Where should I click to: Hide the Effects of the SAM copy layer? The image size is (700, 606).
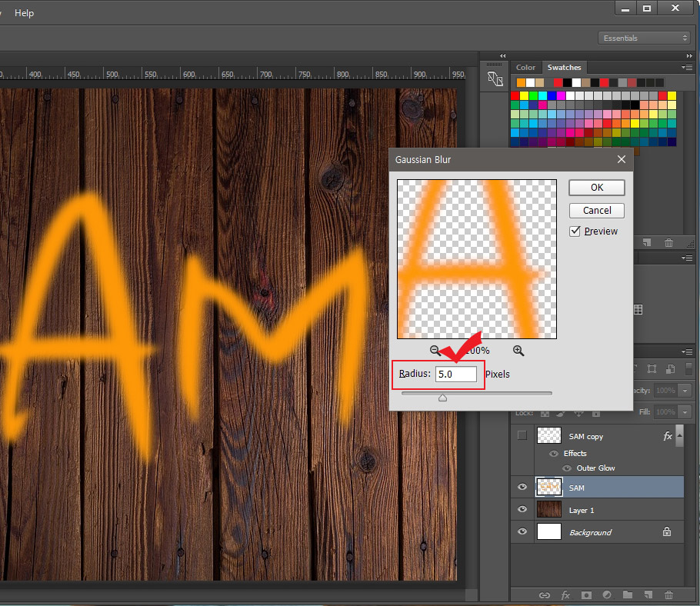point(554,454)
